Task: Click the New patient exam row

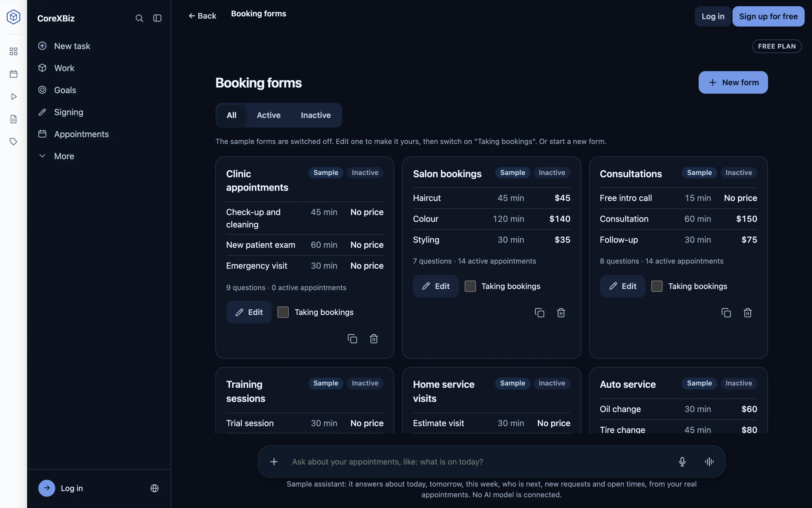Action: tap(305, 245)
